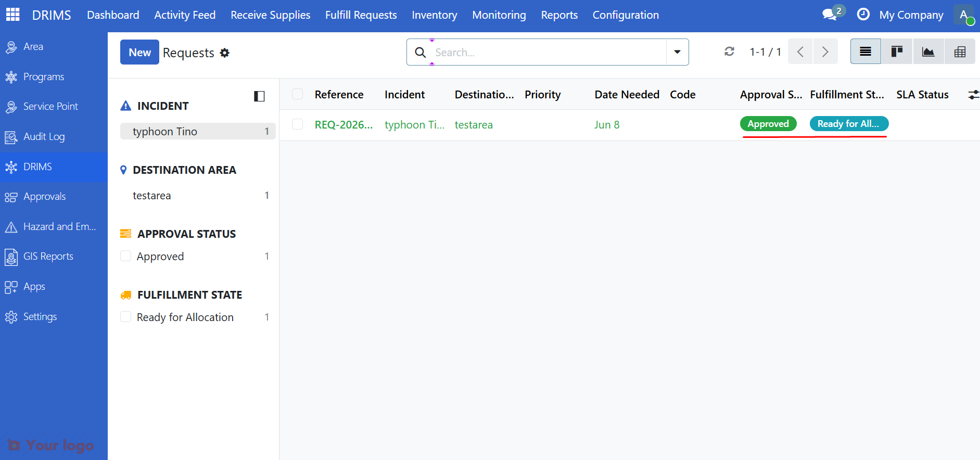Open Programs from the sidebar
The height and width of the screenshot is (460, 980).
(54, 77)
